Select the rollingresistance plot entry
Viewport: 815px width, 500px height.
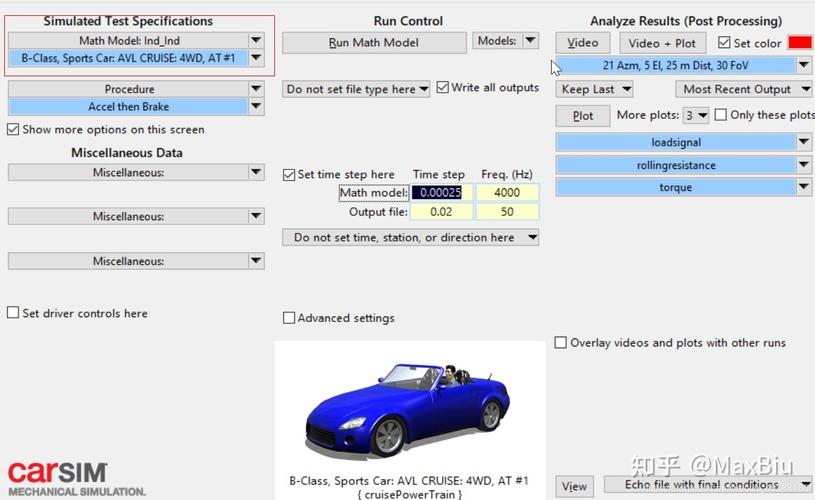click(x=675, y=165)
